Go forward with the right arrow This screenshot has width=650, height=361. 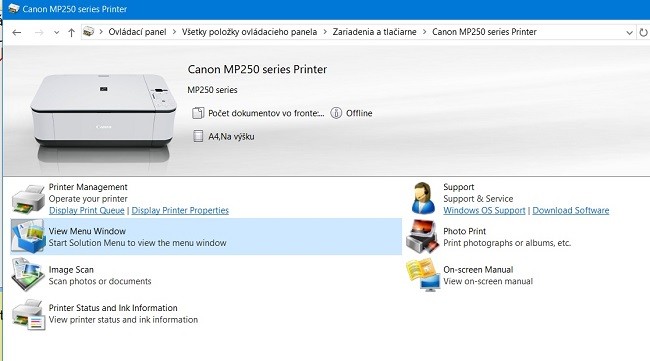click(39, 32)
